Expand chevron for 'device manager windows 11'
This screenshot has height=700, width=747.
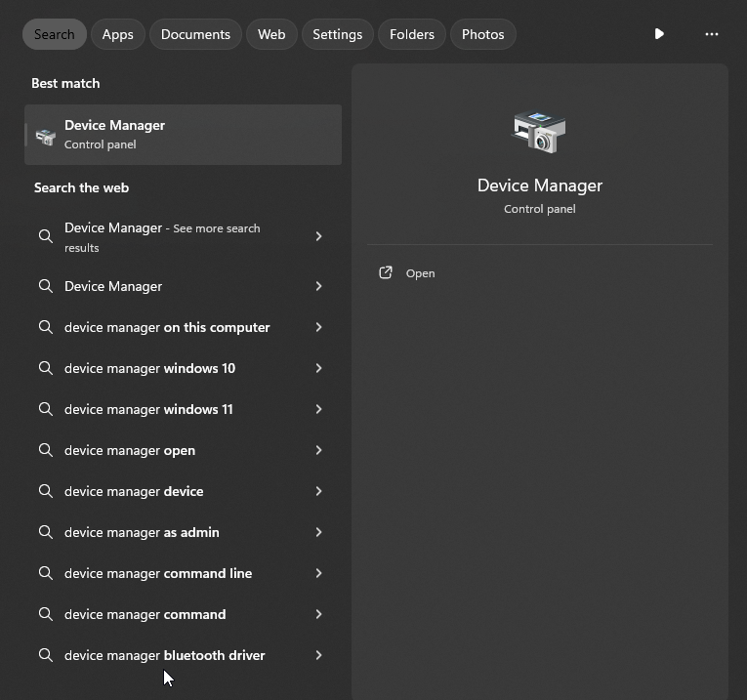click(x=318, y=409)
